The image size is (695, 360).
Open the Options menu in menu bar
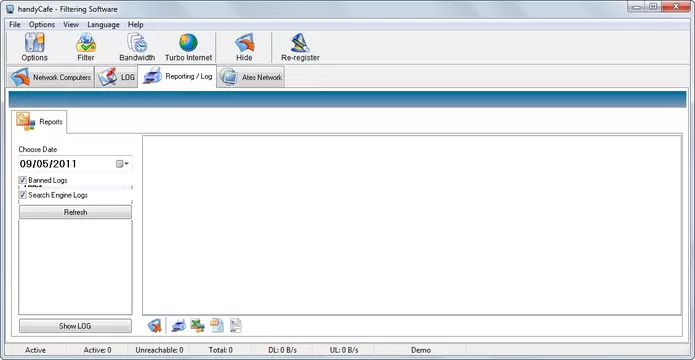42,24
